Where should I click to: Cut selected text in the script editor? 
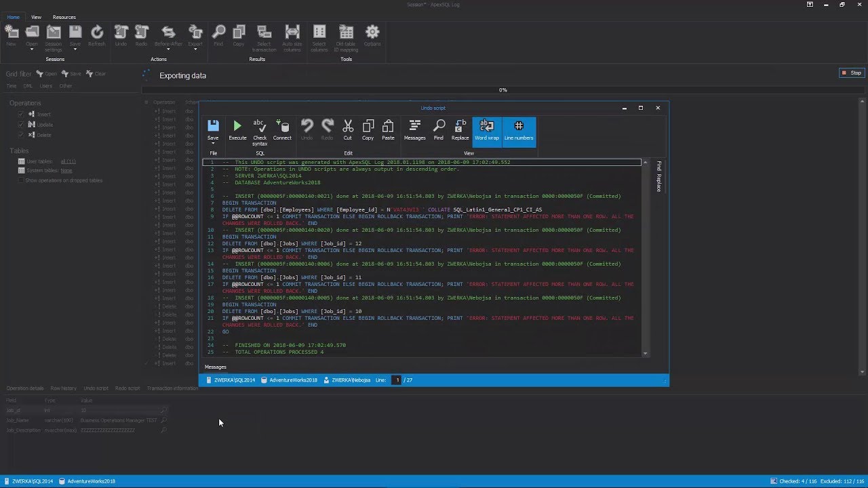348,129
